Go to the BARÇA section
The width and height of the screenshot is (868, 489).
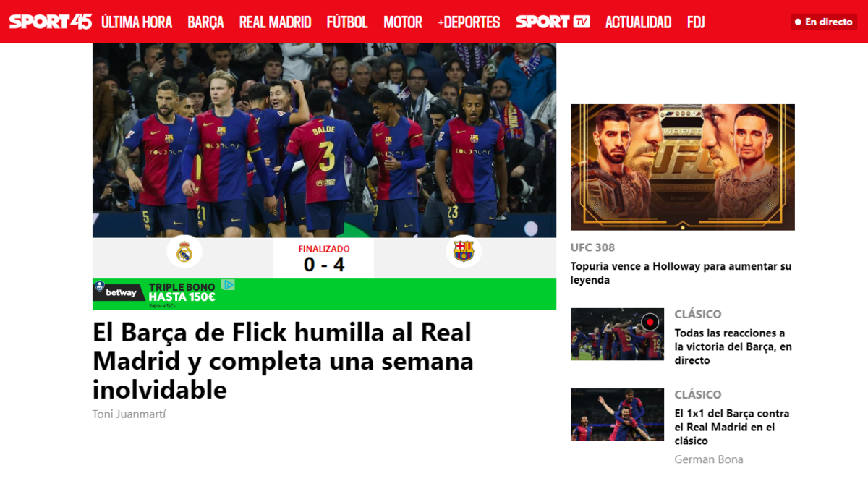pos(205,22)
